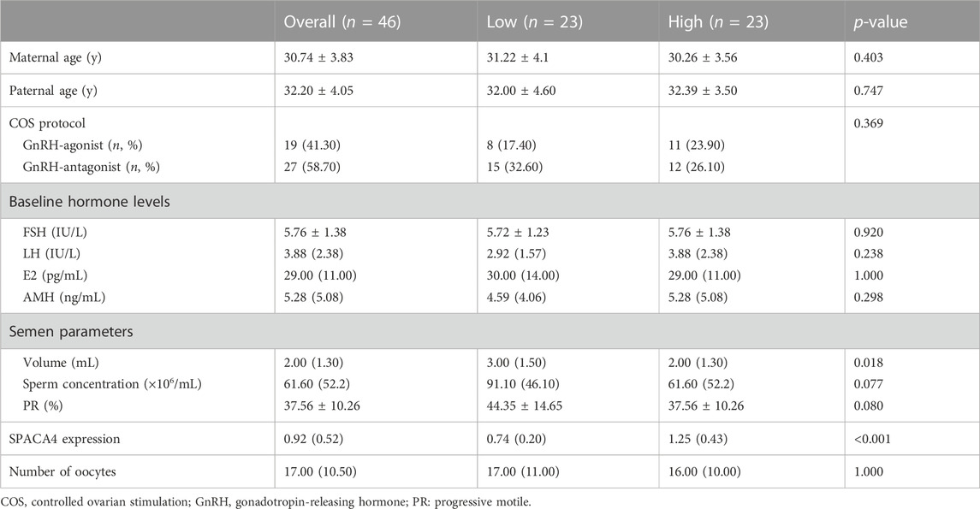Viewport: 980px width, 509px height.
Task: Select the Paternal age (y) row label
Action: point(53,92)
